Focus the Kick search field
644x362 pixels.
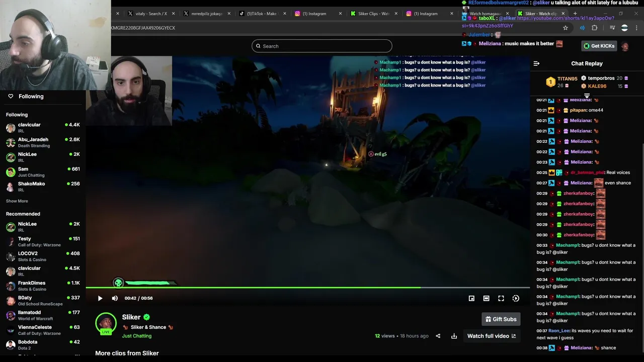[322, 46]
